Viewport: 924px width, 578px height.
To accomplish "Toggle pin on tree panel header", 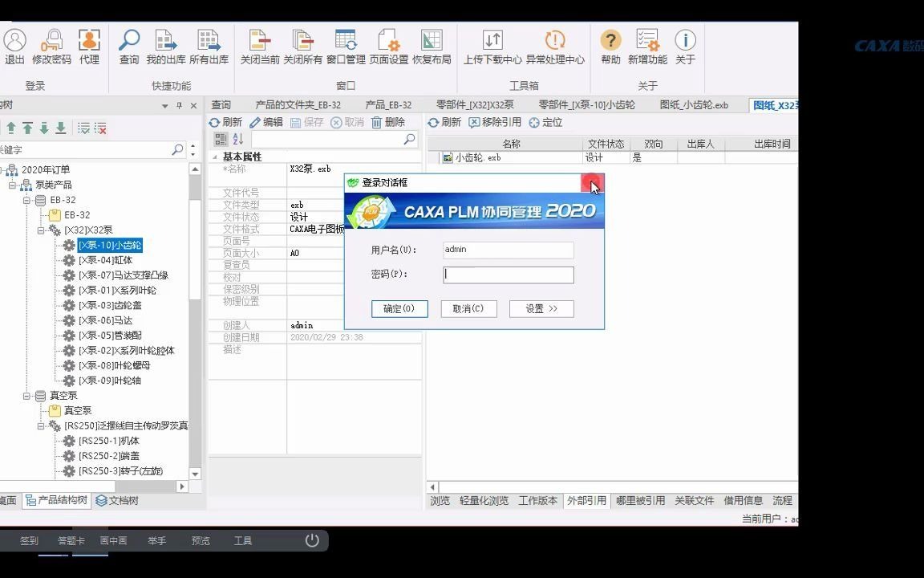I will [179, 106].
